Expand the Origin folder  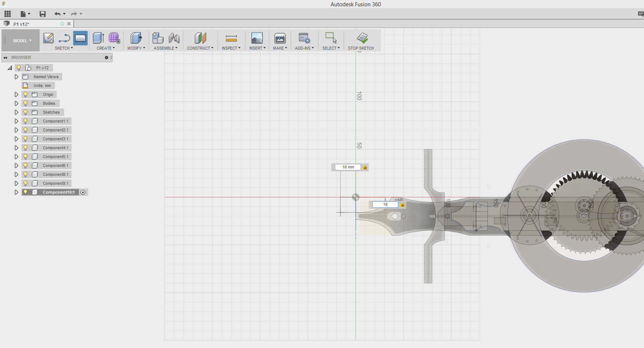[16, 94]
